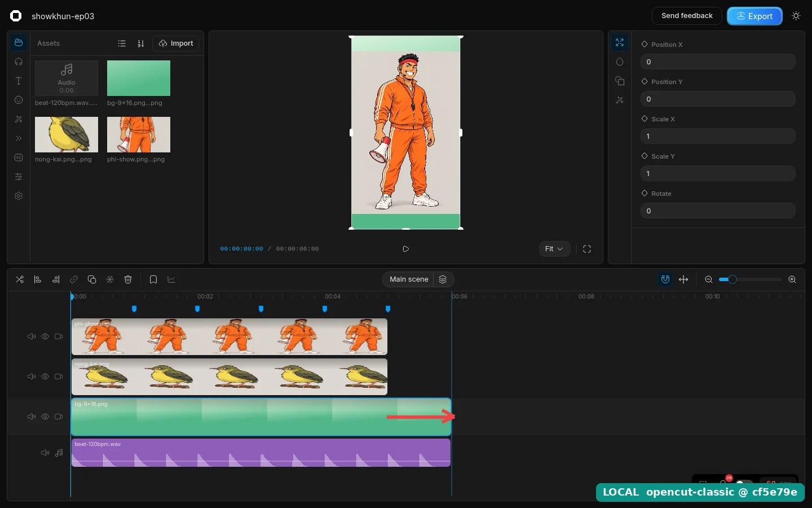Play the preview with the play button
Image resolution: width=812 pixels, height=508 pixels.
point(406,249)
